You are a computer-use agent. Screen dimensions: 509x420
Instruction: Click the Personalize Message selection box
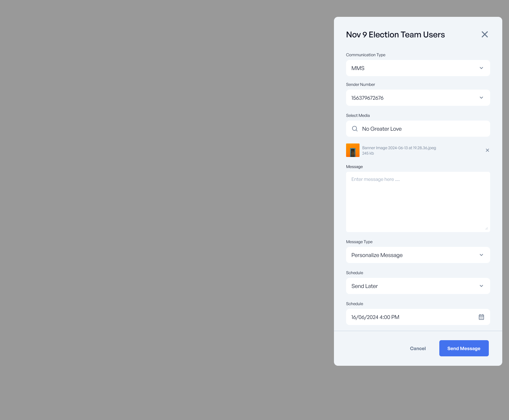click(411, 255)
